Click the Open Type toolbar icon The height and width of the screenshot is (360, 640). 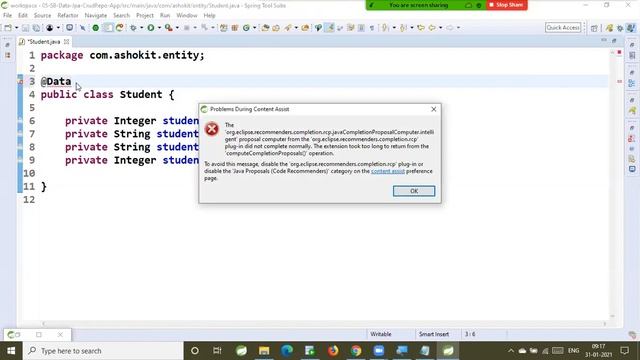pos(265,28)
